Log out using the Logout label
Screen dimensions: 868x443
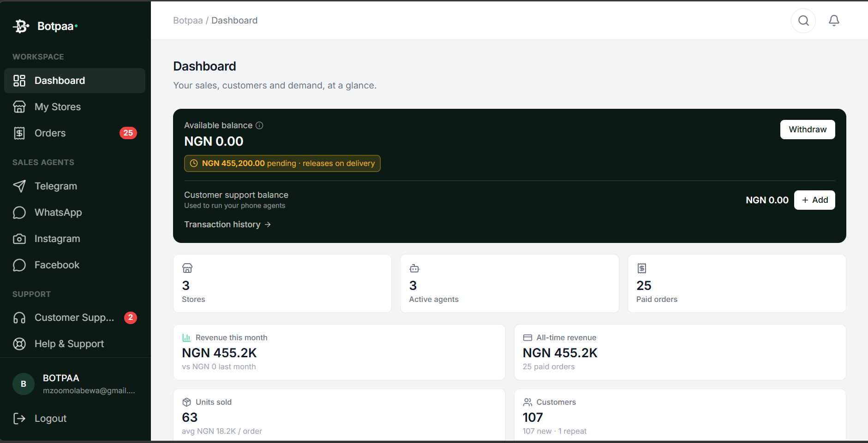pos(50,419)
